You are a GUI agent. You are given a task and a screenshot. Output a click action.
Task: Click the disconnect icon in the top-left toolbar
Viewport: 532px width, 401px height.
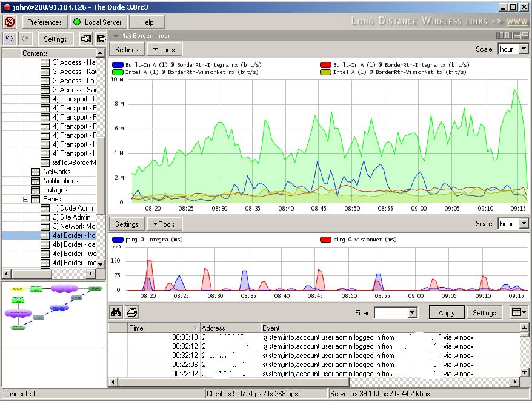pyautogui.click(x=10, y=22)
